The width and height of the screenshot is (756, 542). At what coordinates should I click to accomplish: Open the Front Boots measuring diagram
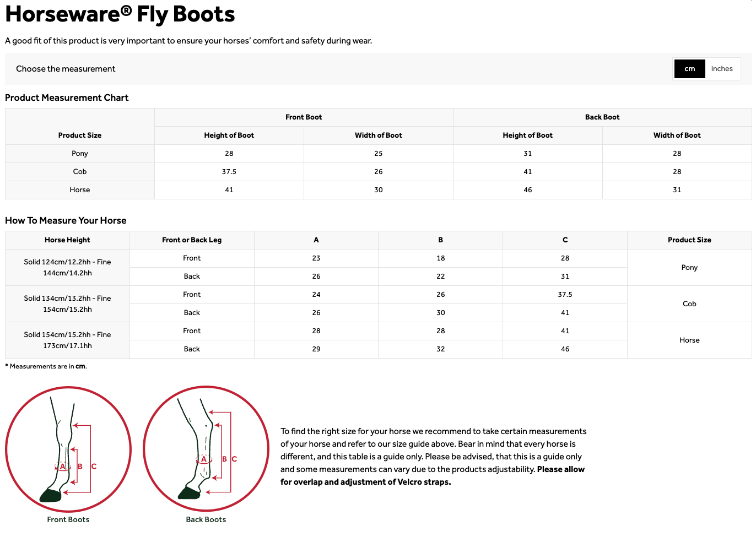68,449
